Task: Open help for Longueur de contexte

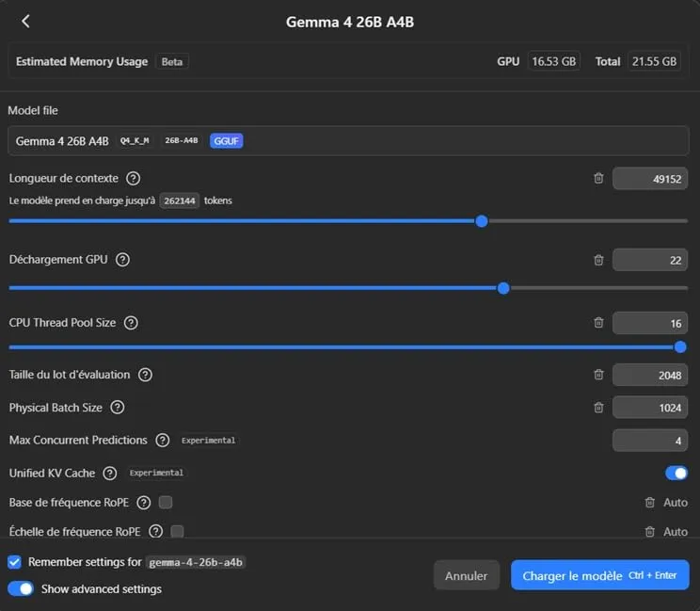Action: 133,178
